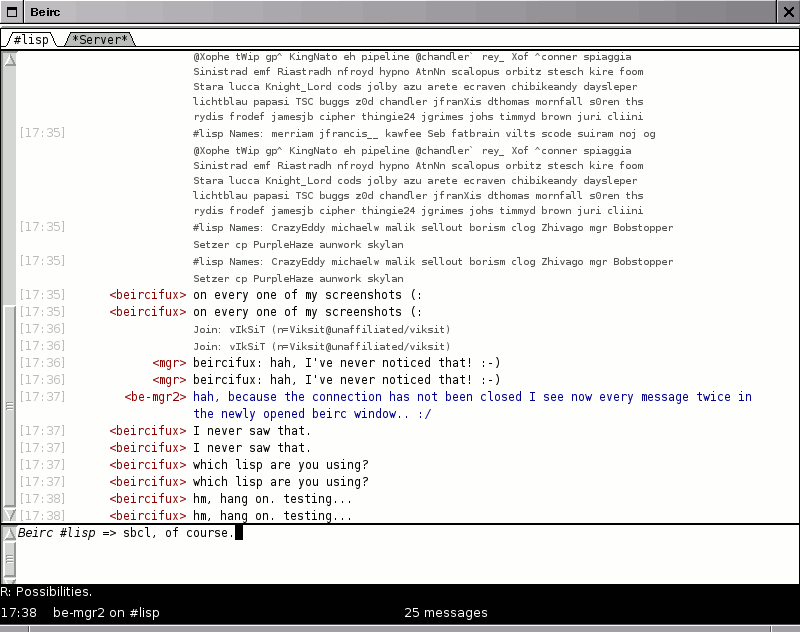Image resolution: width=800 pixels, height=632 pixels.
Task: Click 'be-mgr2 on #lisp' in status bar
Action: point(106,613)
